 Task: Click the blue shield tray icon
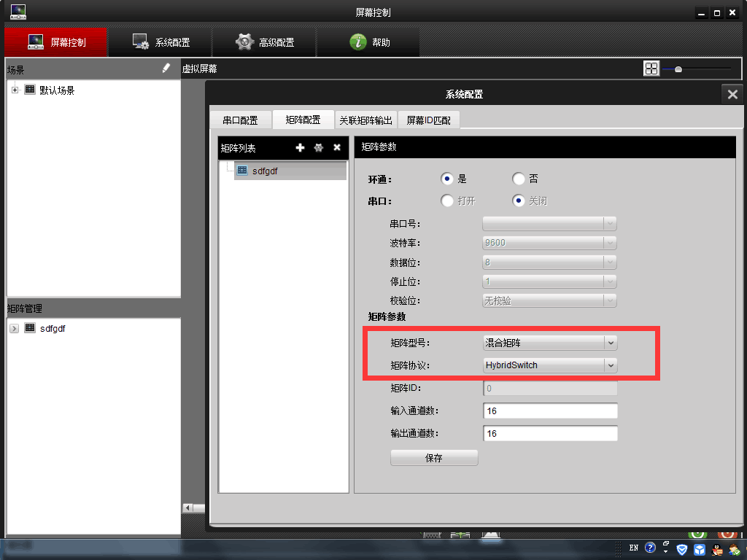(683, 548)
